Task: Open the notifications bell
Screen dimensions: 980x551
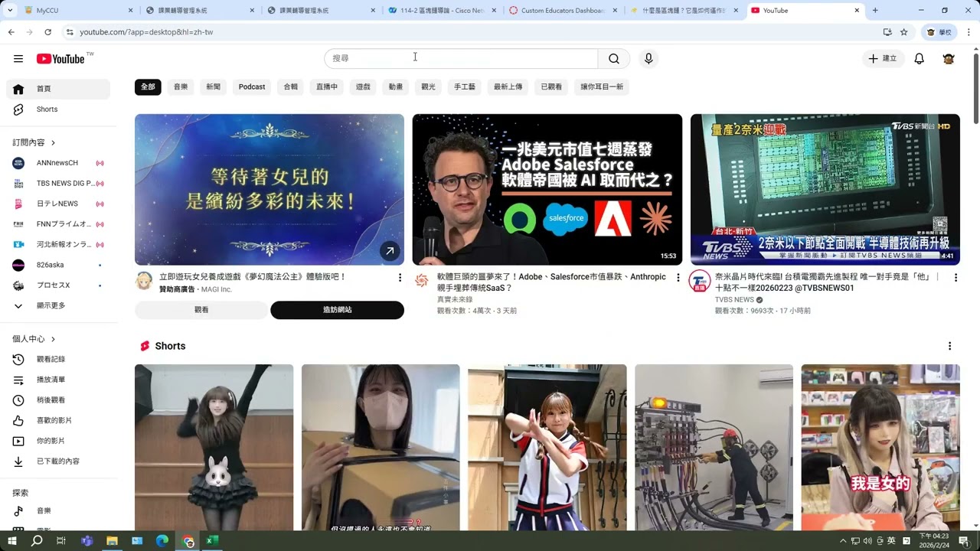Action: point(919,59)
